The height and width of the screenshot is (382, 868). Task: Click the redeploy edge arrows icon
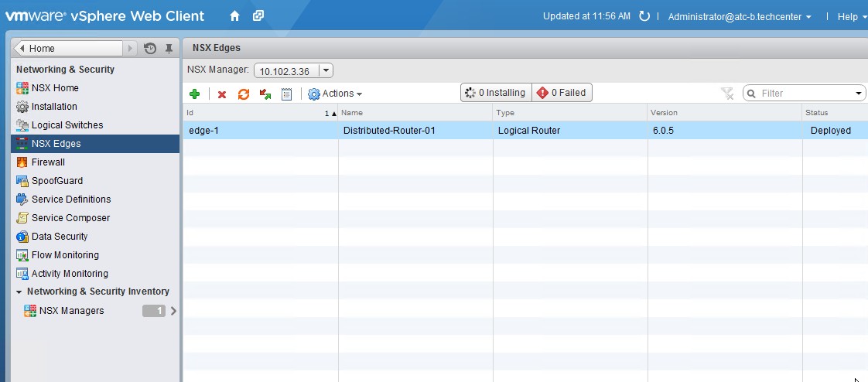(x=265, y=94)
